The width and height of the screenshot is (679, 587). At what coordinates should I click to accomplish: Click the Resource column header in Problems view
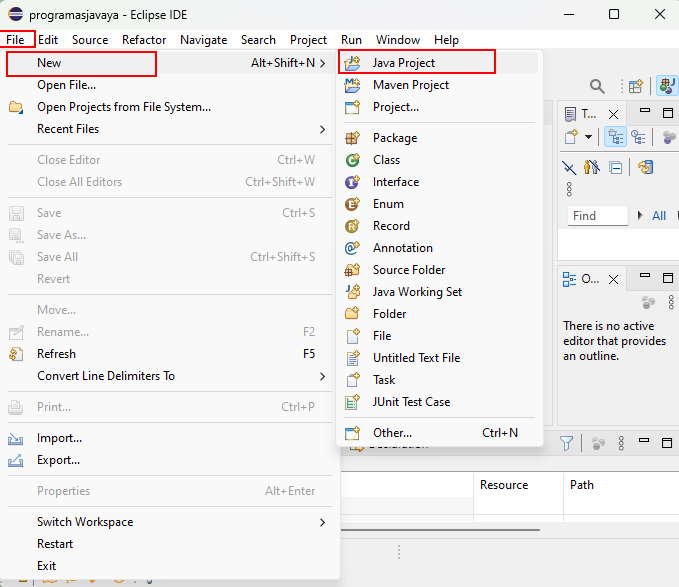click(x=504, y=485)
